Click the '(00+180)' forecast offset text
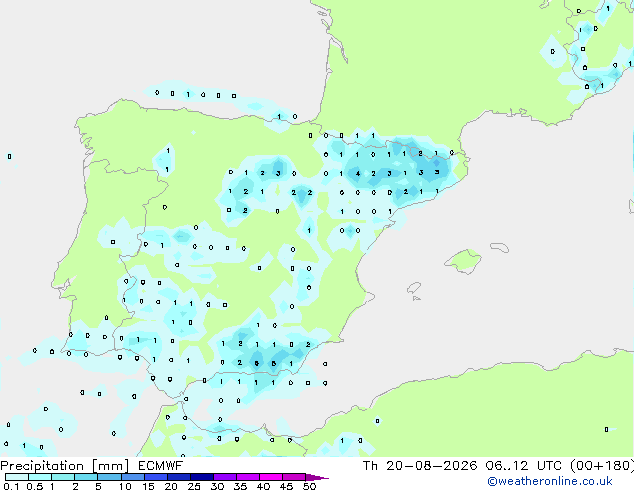Image resolution: width=634 pixels, height=490 pixels. click(602, 466)
